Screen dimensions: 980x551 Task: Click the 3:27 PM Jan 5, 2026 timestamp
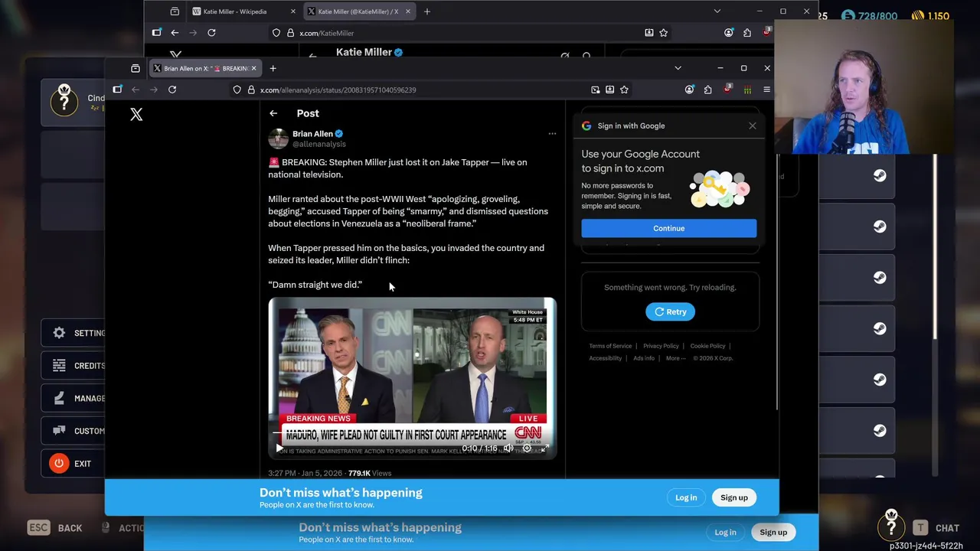pyautogui.click(x=305, y=473)
